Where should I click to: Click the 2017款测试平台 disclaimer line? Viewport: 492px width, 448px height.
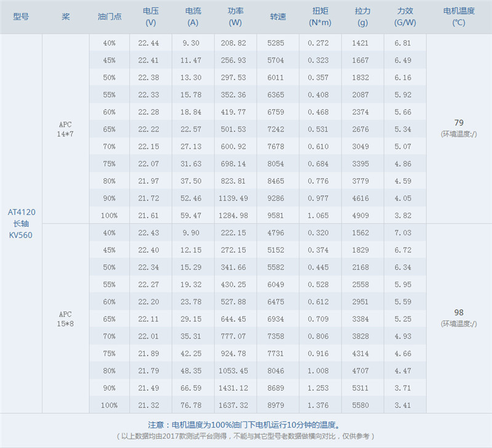(x=245, y=436)
